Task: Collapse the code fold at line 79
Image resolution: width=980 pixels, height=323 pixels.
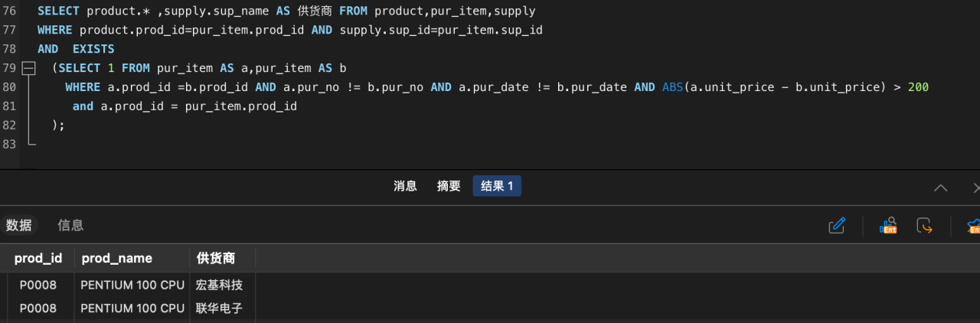Action: pyautogui.click(x=29, y=68)
